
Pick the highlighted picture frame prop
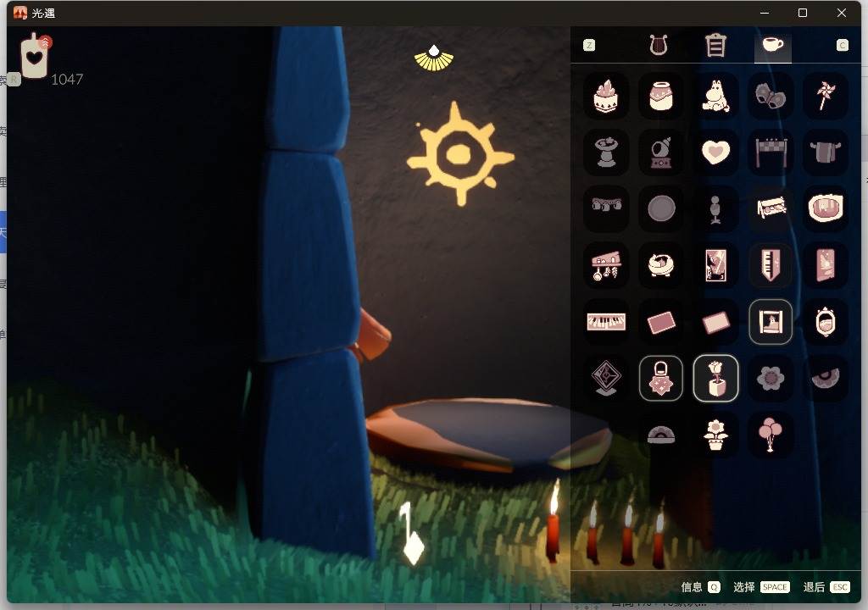[771, 321]
